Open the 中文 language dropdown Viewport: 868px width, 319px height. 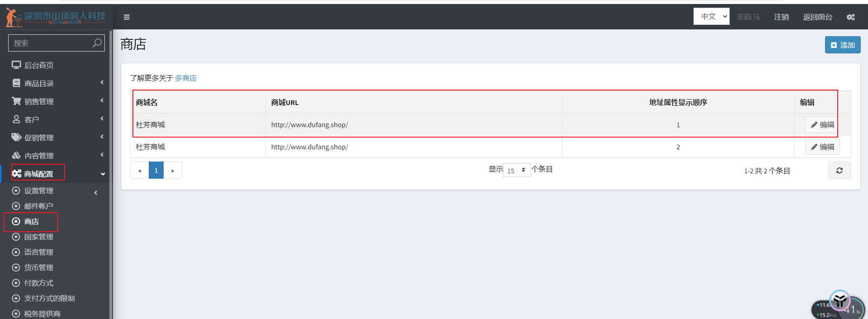coord(711,17)
